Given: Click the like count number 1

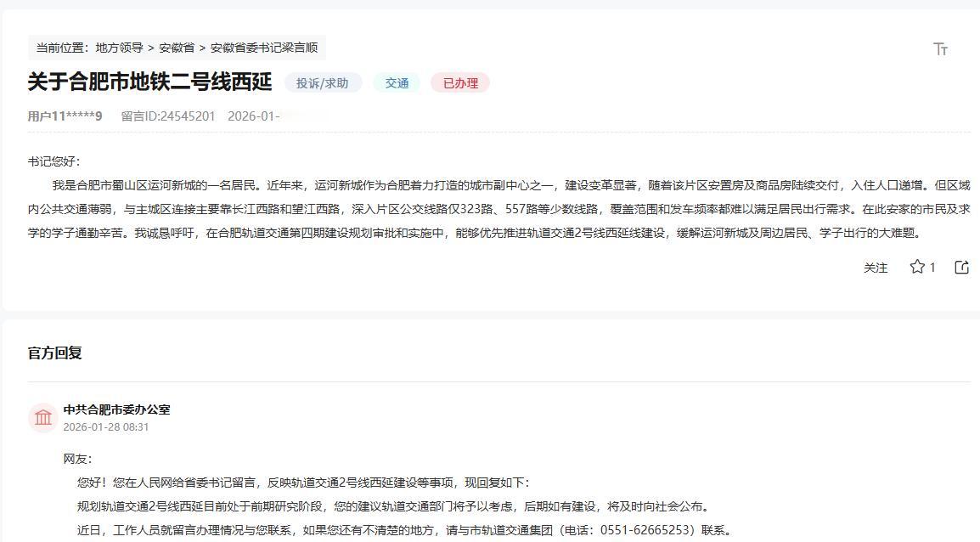Looking at the screenshot, I should (x=932, y=267).
